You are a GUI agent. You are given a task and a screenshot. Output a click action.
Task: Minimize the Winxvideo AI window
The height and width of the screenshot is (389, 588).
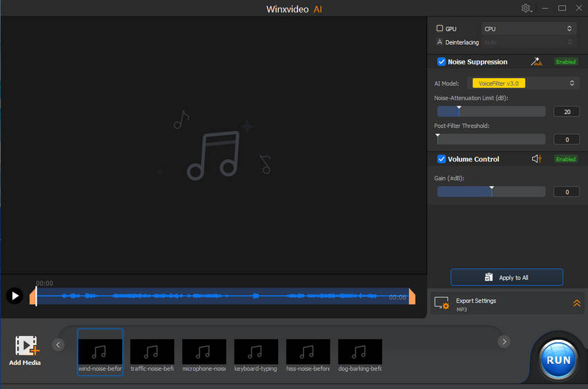pos(545,8)
